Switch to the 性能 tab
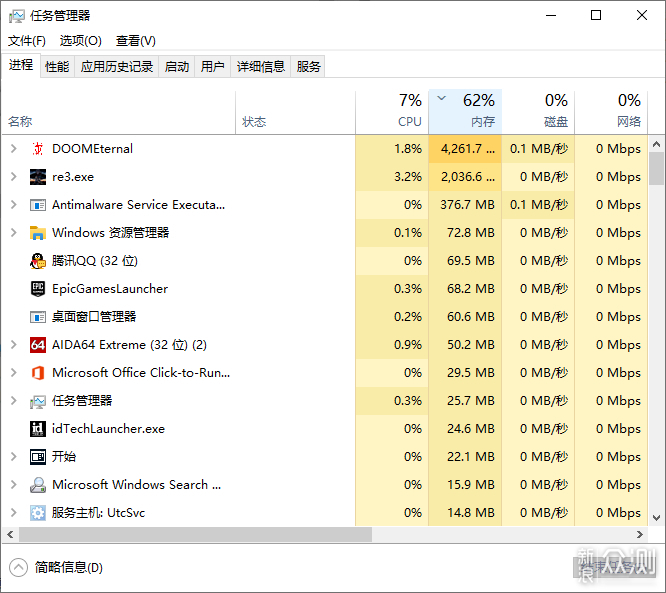The height and width of the screenshot is (593, 666). [x=57, y=67]
